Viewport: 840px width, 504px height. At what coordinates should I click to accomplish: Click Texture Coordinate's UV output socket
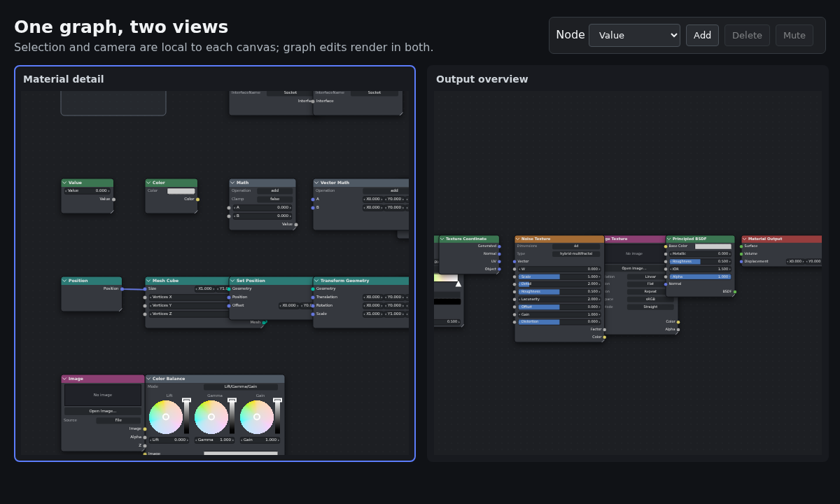(x=499, y=262)
